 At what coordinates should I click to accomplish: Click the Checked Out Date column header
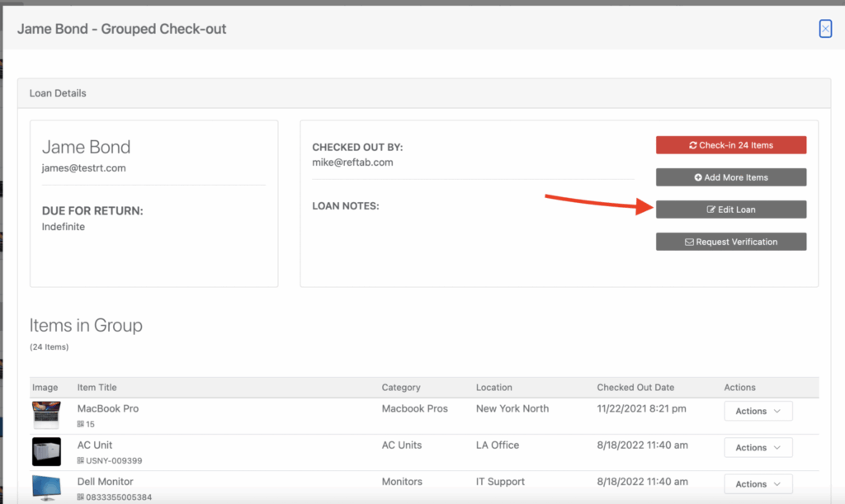click(x=635, y=387)
